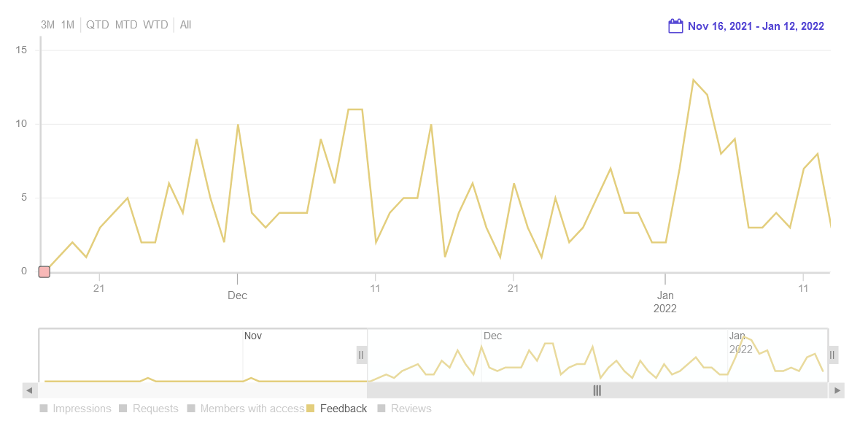
Task: Click the left scroll arrow of navigator
Action: click(30, 390)
